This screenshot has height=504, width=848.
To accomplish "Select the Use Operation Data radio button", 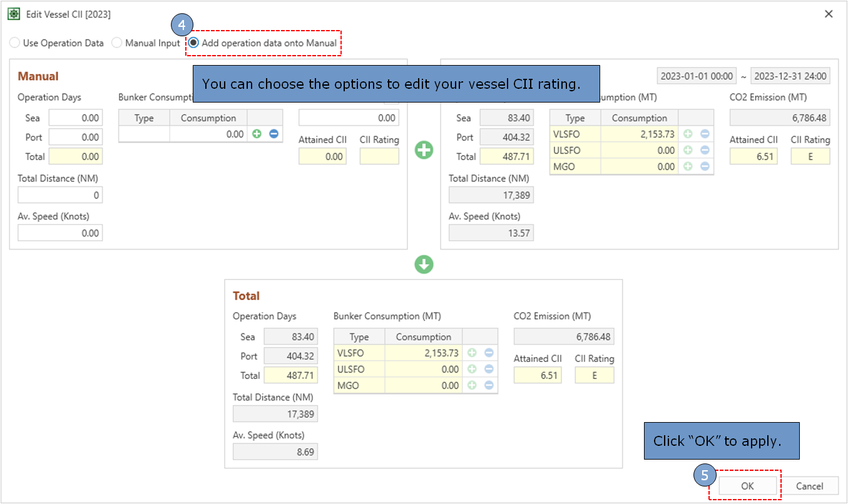I will [14, 43].
